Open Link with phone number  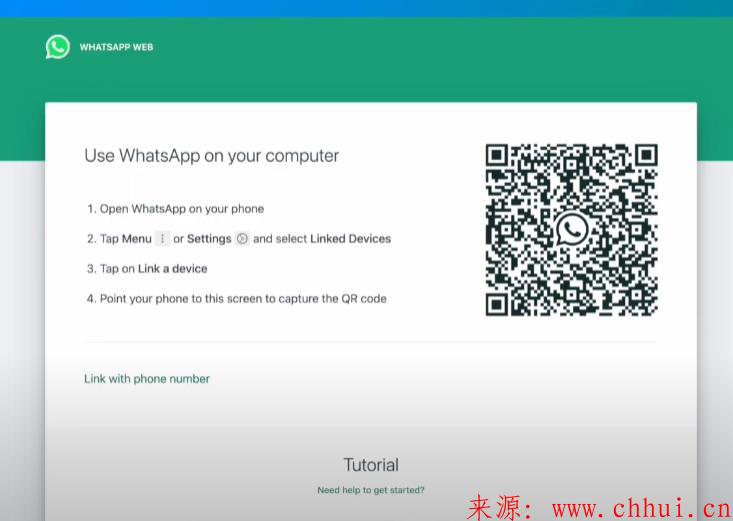click(x=147, y=379)
